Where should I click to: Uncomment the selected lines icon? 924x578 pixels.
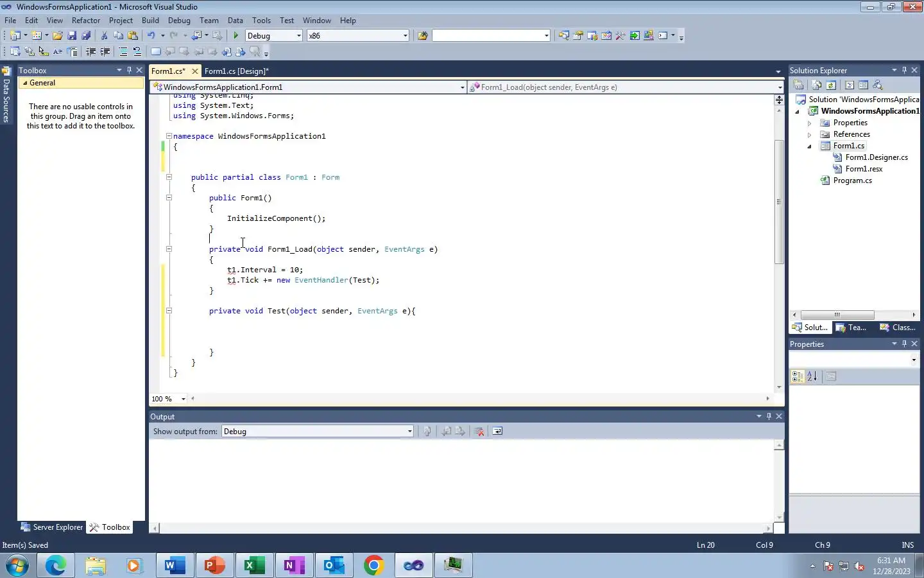(x=137, y=52)
